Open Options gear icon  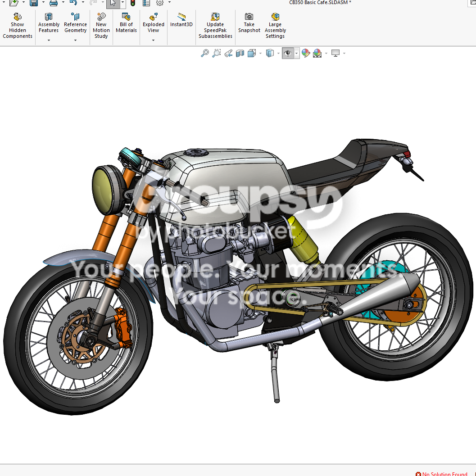(x=160, y=3)
